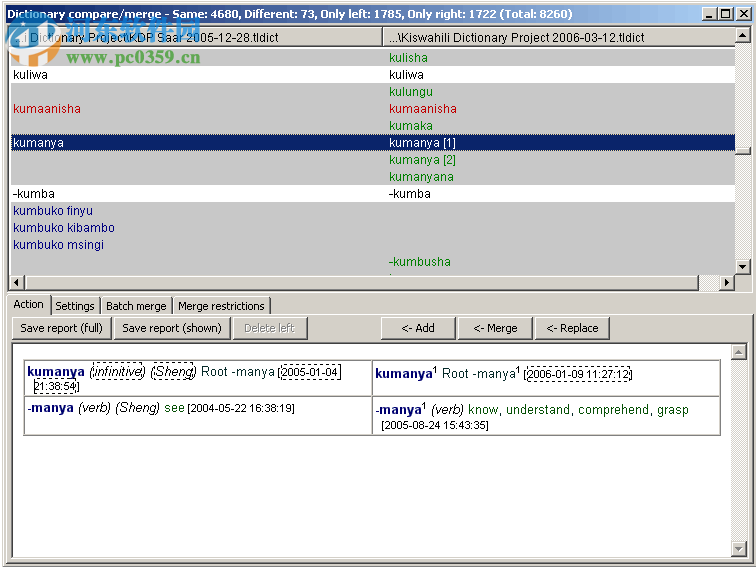
Task: Select the kuliwa row in left column
Action: click(30, 75)
